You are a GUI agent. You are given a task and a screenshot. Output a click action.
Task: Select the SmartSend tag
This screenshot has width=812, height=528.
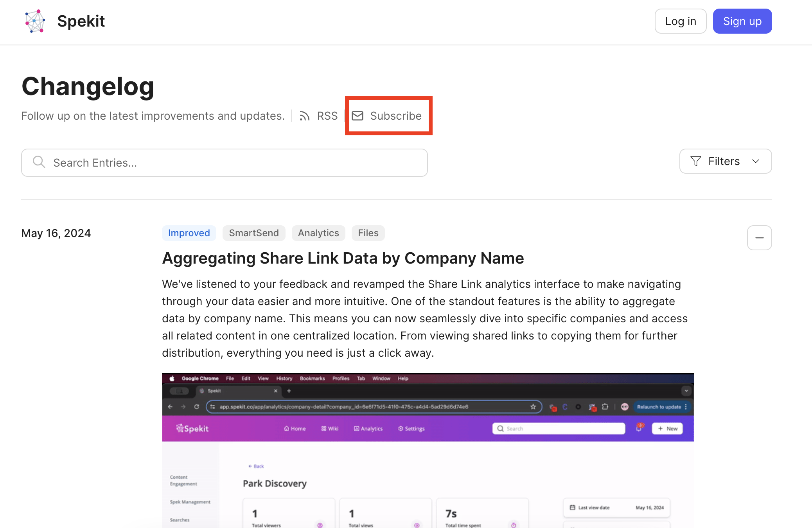(254, 233)
